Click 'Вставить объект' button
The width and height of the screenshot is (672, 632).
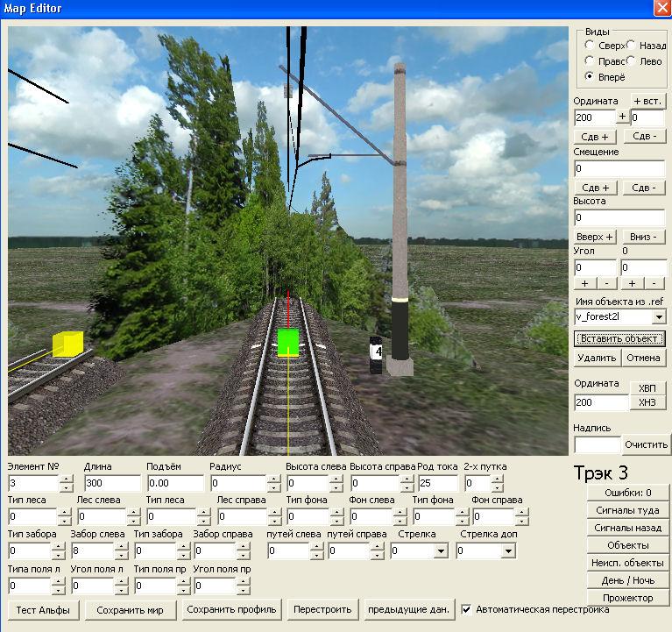[619, 338]
